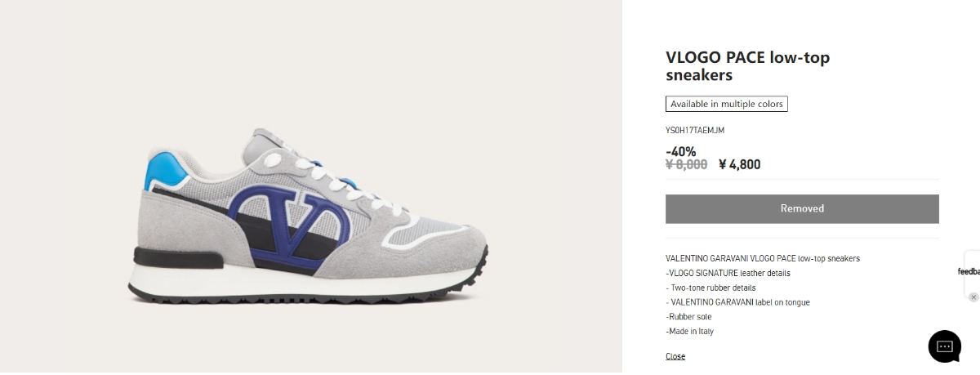980x375 pixels.
Task: Click the -40% discount label
Action: tap(680, 151)
